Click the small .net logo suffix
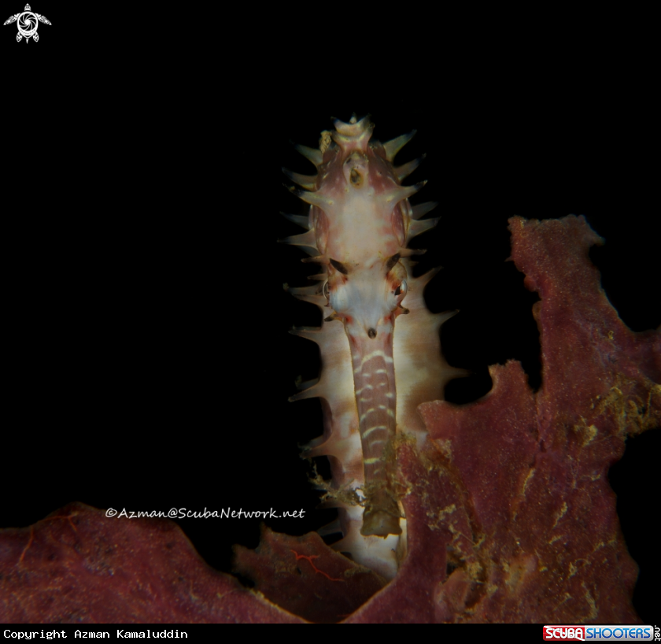The width and height of the screenshot is (661, 644). coord(655,633)
